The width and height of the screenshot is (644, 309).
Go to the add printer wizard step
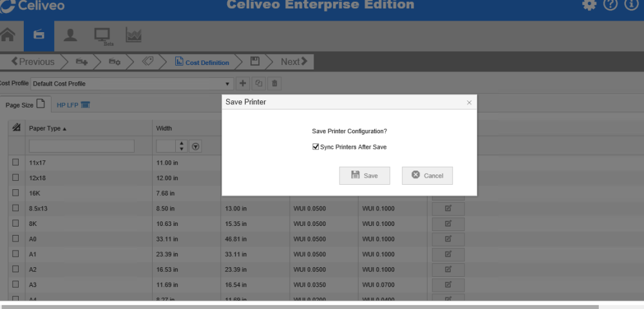pos(82,62)
